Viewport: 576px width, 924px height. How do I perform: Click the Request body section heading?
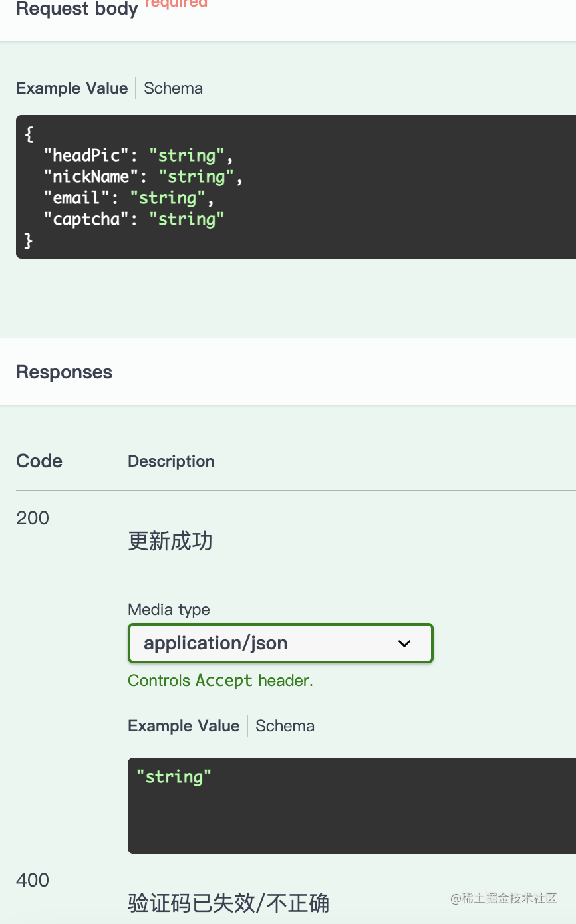[77, 10]
